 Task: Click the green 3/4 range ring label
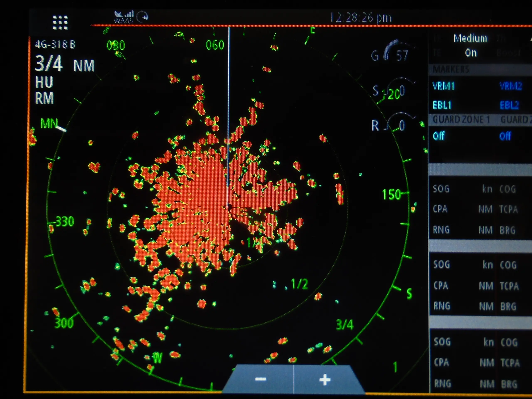(345, 325)
